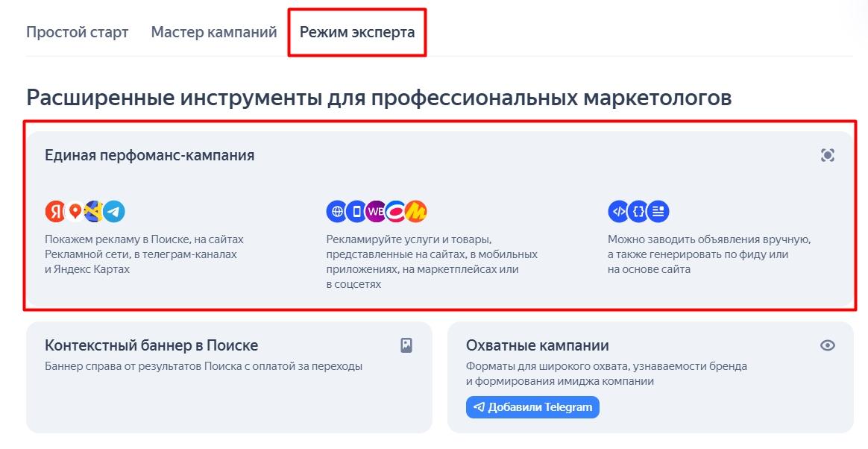Click the yellow-blue ad network icon
This screenshot has width=868, height=449.
93,212
